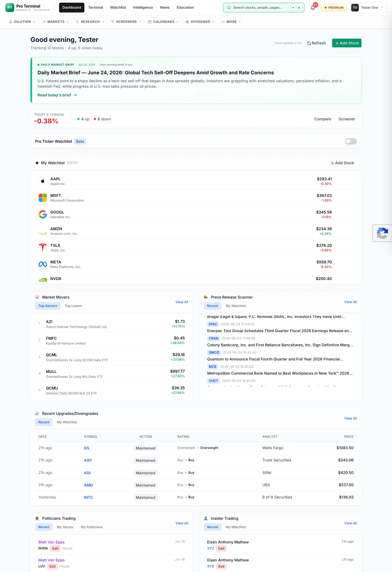Enable the Pro Ticker Watchlist toggle
This screenshot has width=392, height=572.
click(351, 141)
